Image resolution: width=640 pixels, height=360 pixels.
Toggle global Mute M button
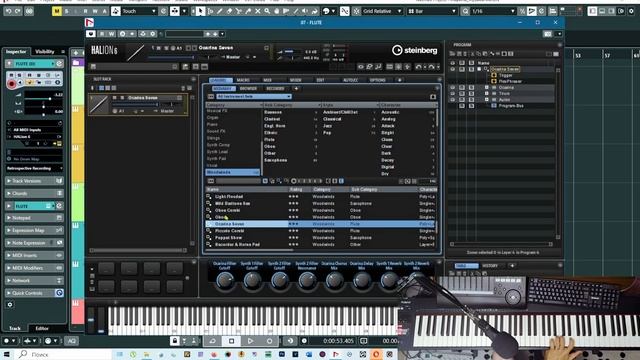click(x=57, y=11)
